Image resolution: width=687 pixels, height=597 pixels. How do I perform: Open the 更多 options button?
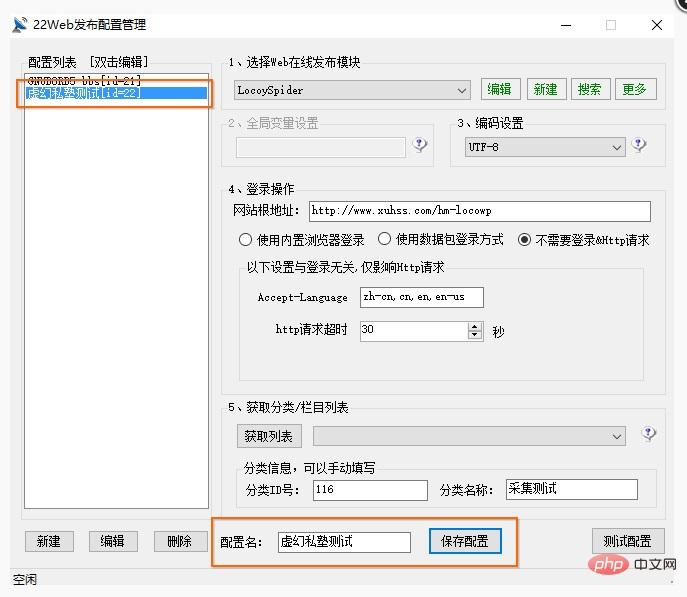[x=635, y=89]
